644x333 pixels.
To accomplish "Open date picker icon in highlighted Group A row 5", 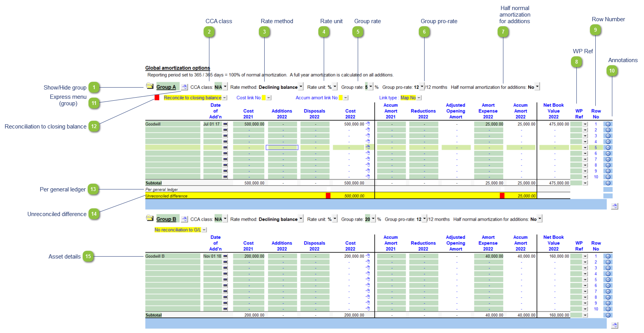I will (x=225, y=148).
